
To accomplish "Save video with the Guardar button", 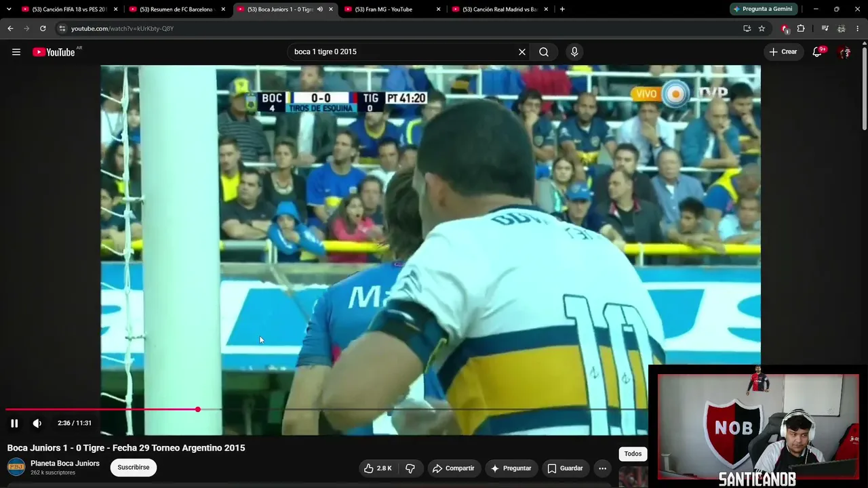I will [x=565, y=468].
